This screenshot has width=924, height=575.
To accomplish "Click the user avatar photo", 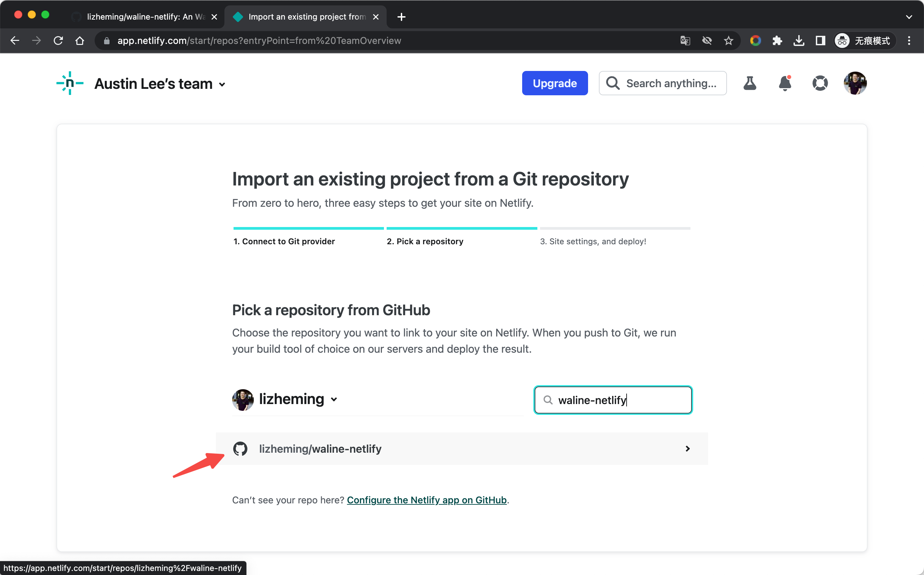I will [x=855, y=83].
